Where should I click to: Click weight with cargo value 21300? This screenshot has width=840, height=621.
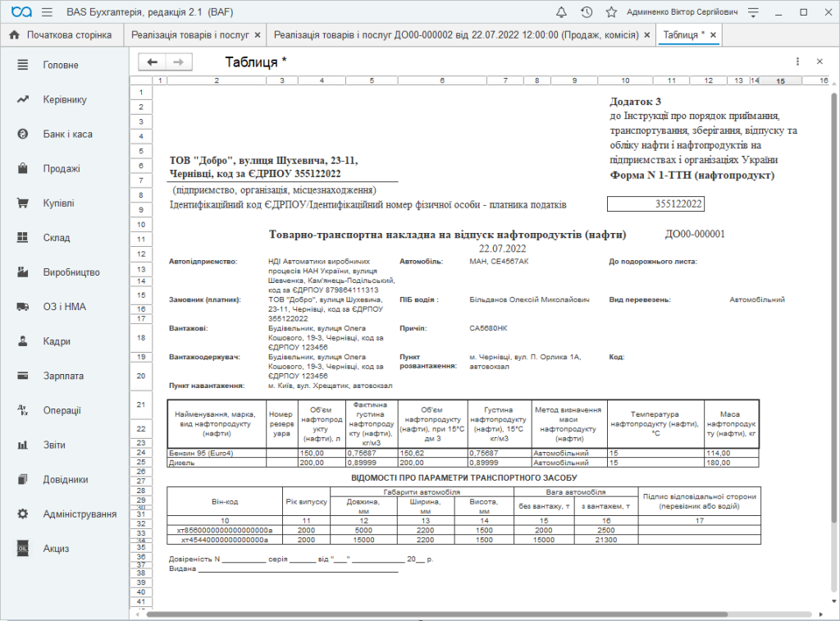pos(606,540)
